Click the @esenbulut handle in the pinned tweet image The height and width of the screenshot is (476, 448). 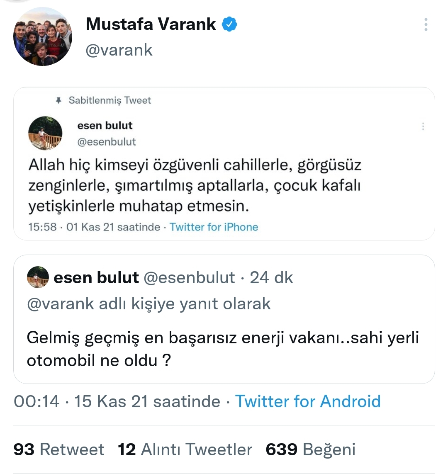(107, 142)
